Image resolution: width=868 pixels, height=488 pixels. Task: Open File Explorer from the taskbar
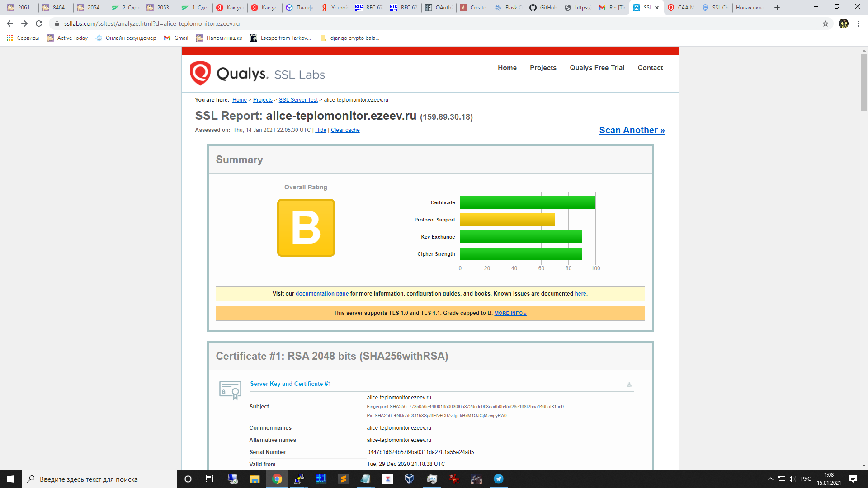click(255, 479)
